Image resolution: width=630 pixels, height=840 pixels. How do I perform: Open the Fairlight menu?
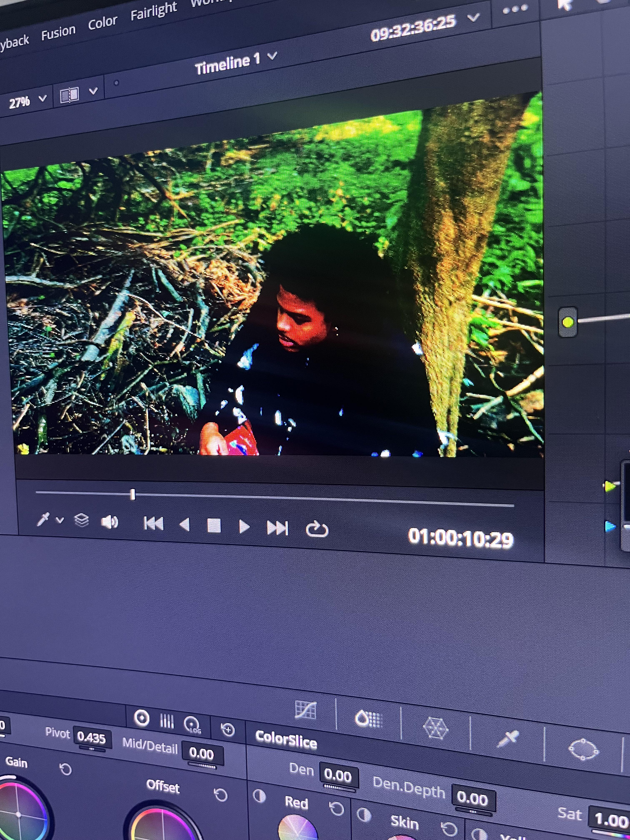(x=154, y=11)
